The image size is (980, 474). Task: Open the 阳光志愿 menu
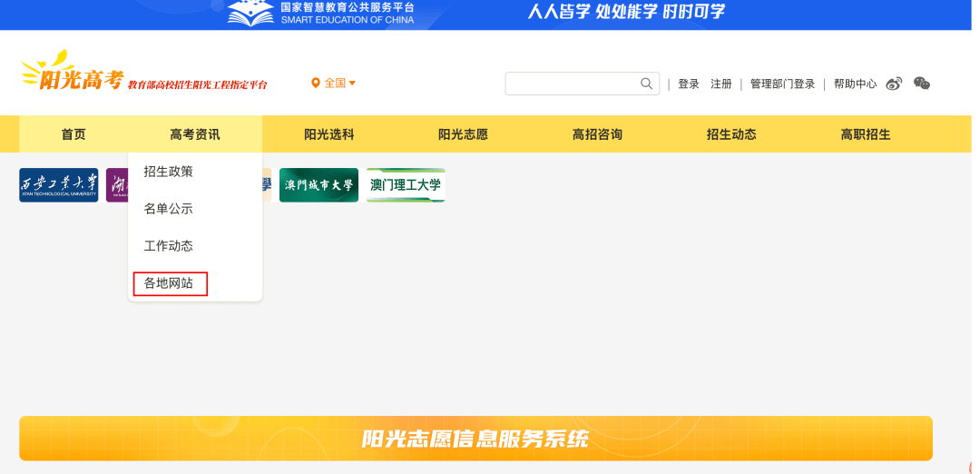click(x=463, y=134)
